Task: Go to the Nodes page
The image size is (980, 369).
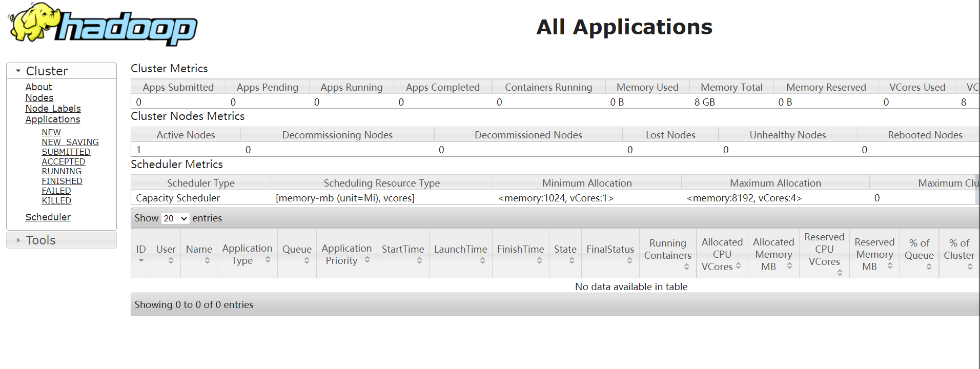Action: (x=39, y=98)
